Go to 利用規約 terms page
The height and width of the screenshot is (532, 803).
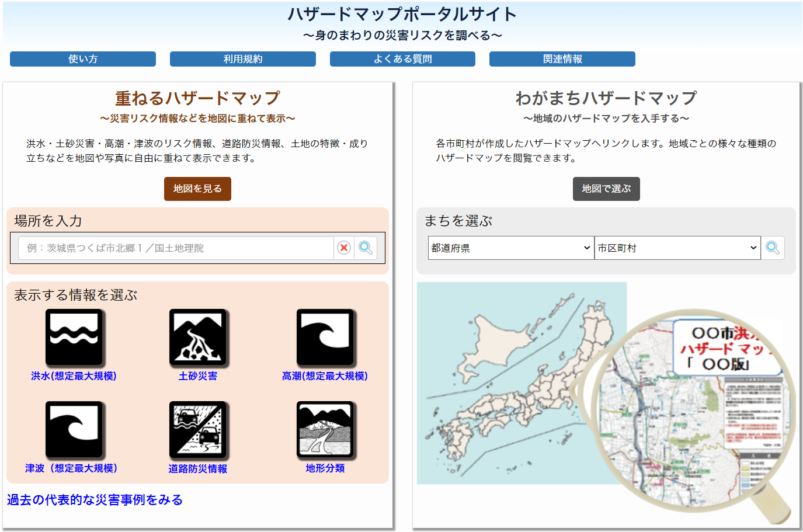tap(243, 59)
